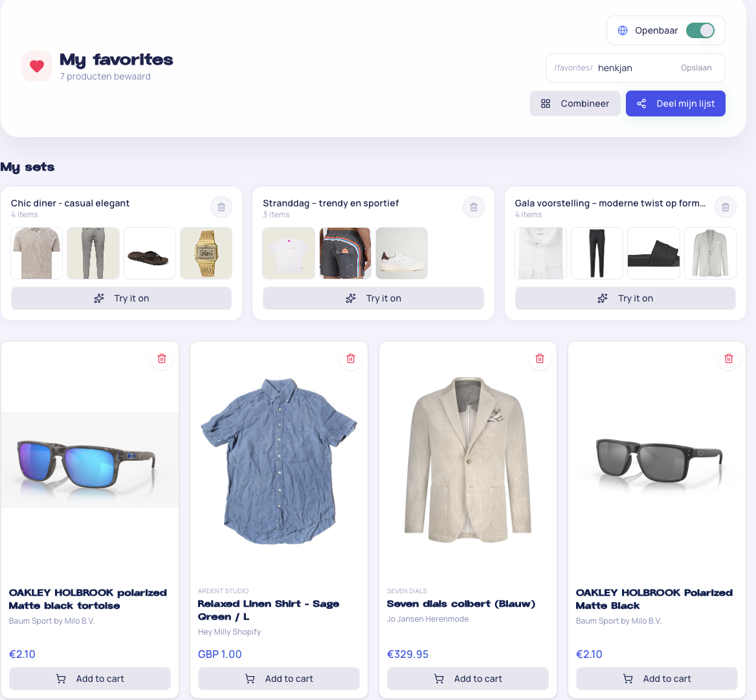This screenshot has width=756, height=700.
Task: Open the white shirt thumbnail in Gala set
Action: [540, 254]
